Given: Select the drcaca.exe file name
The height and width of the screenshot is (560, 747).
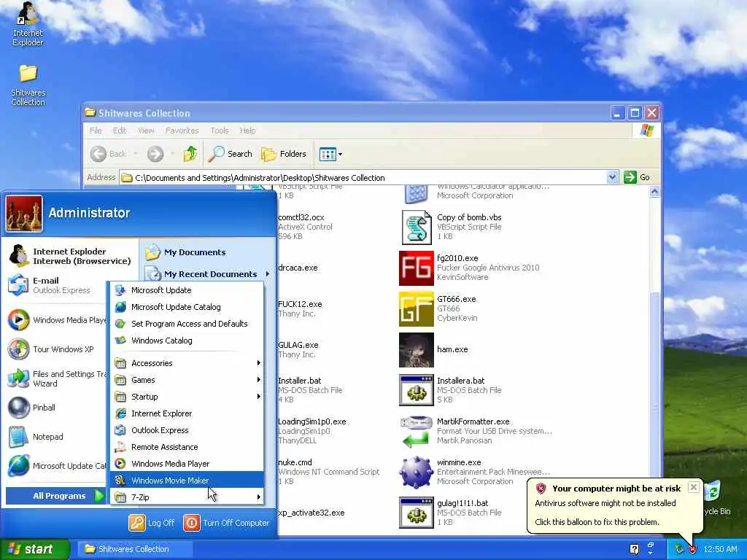Looking at the screenshot, I should coord(298,268).
